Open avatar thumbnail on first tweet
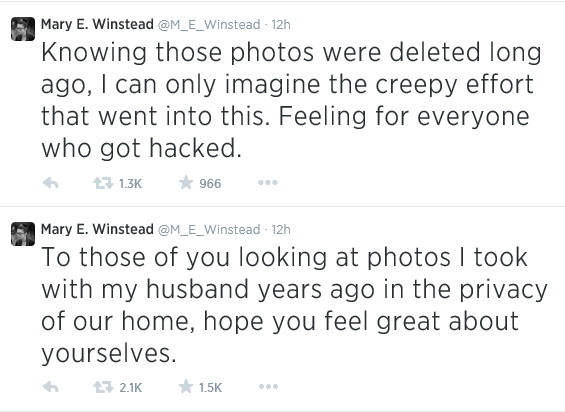The width and height of the screenshot is (565, 412). [23, 29]
